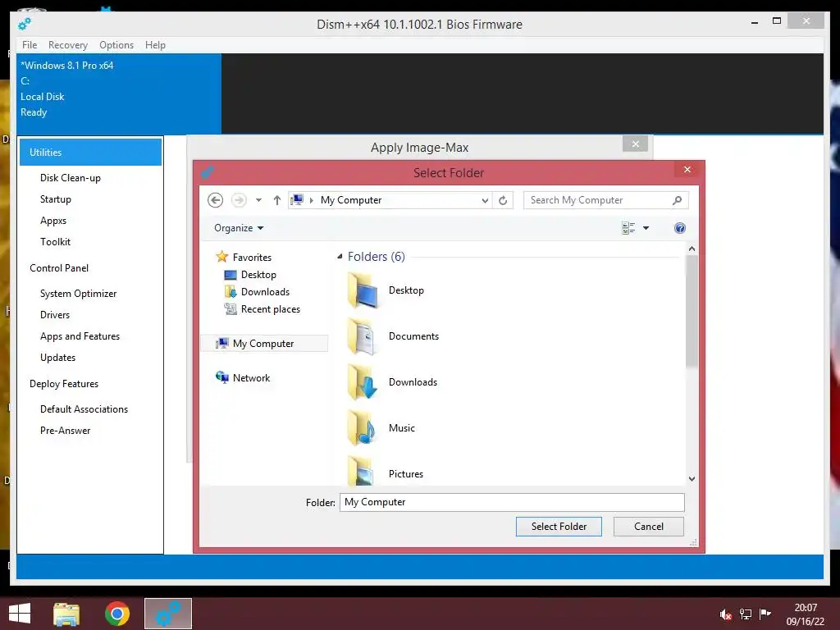Open Disk Clean-up in sidebar

coord(71,178)
